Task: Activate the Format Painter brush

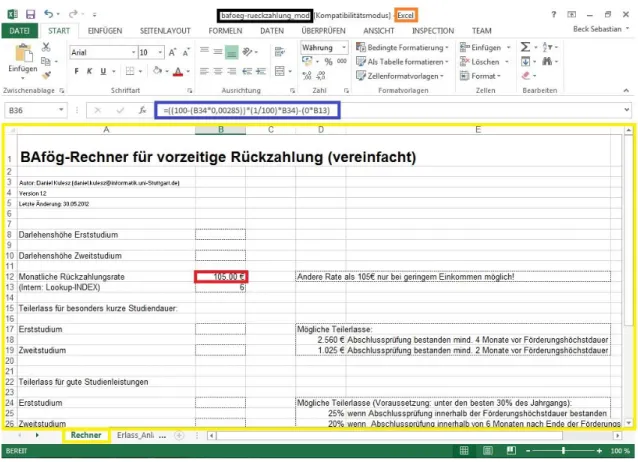Action: [x=46, y=75]
